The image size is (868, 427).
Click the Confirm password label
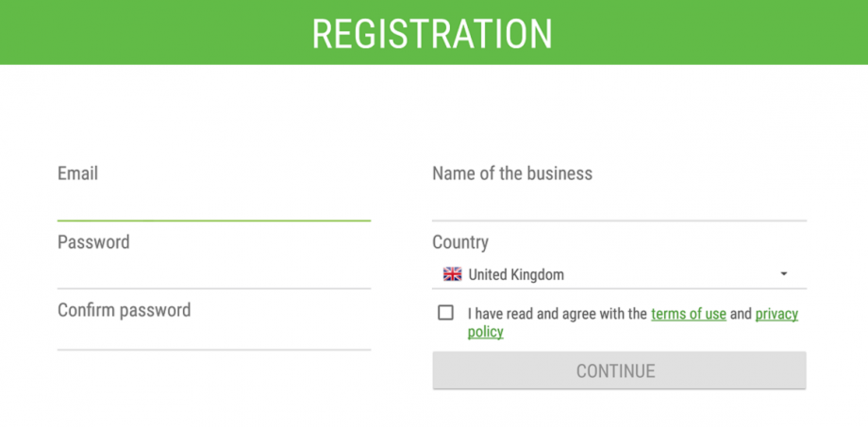(124, 310)
